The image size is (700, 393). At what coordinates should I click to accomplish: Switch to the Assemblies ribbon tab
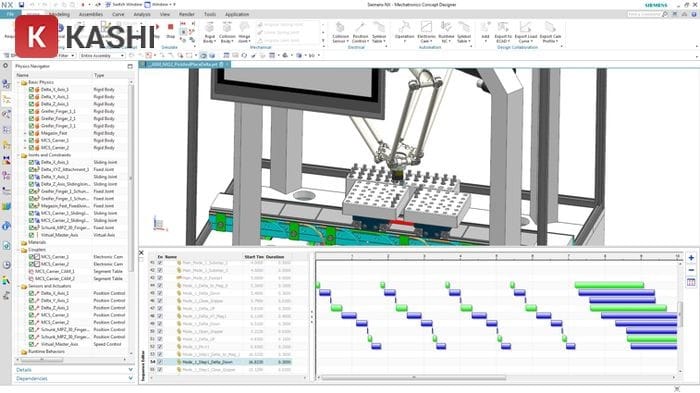coord(91,14)
